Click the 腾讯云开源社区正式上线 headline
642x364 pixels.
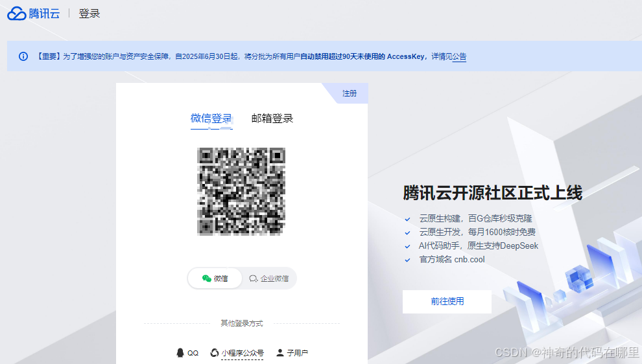click(x=493, y=192)
